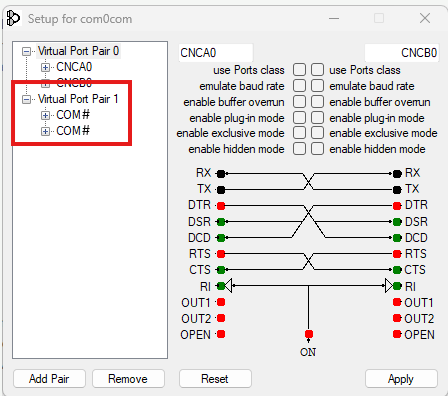Viewport: 448px width, 396px height.
Task: Select Virtual Port Pair 1 in the tree
Action: click(78, 99)
